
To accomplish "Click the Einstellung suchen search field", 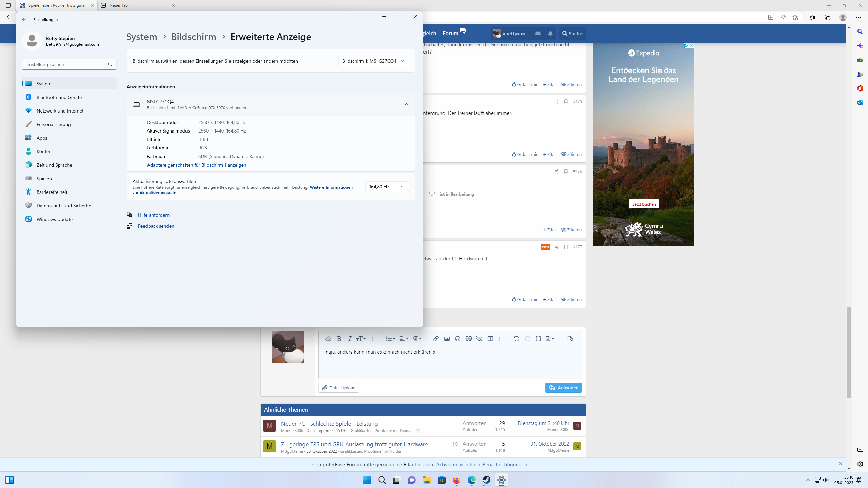I will click(x=64, y=64).
